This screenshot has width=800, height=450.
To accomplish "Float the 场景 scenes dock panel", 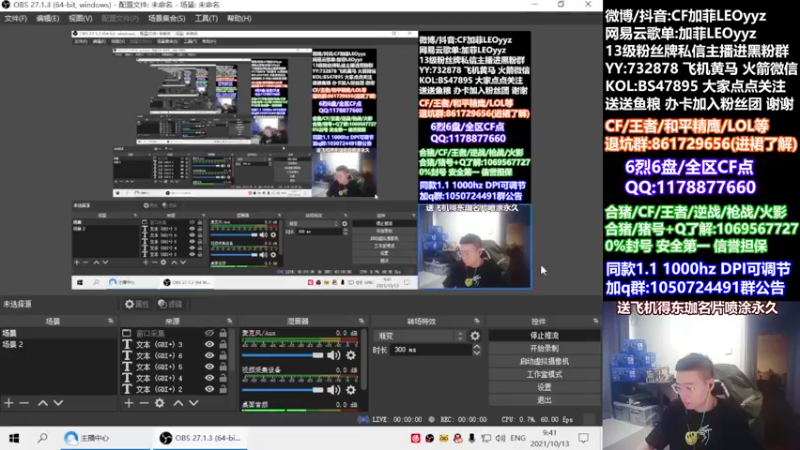I will (111, 321).
